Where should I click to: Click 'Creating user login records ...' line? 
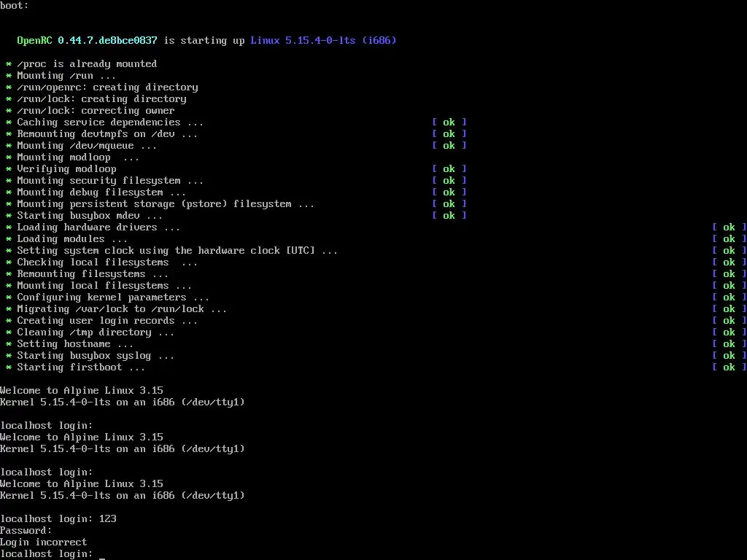(107, 321)
